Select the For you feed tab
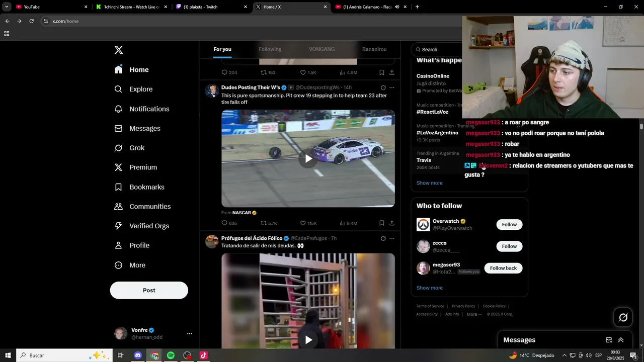Screen dimensions: 644x362 point(222,49)
